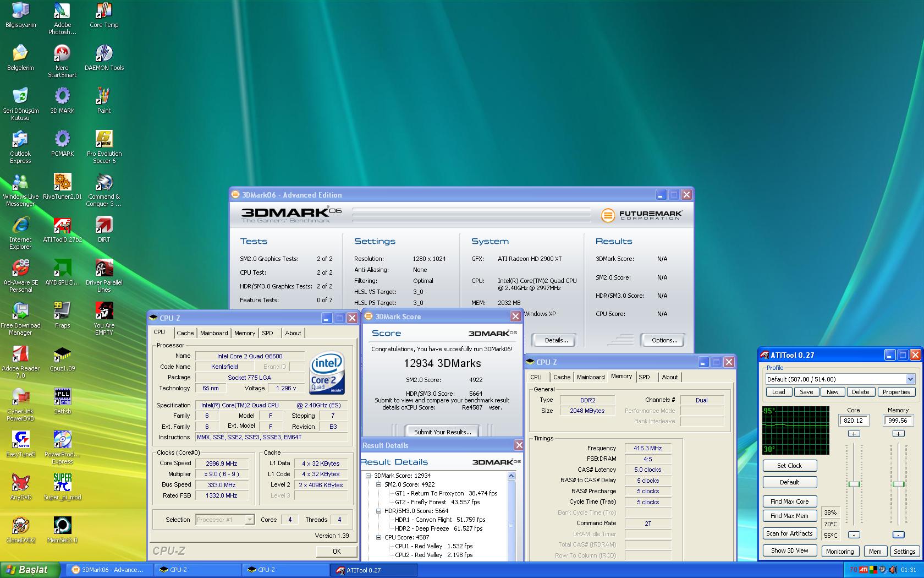Click Set Clock in ATITool
Viewport: 924px width, 578px height.
[789, 466]
